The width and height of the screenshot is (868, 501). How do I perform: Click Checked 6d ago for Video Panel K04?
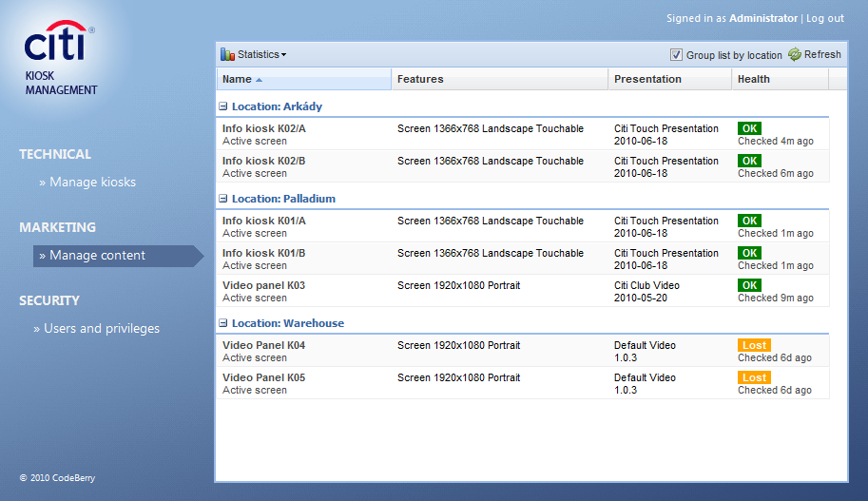coord(775,357)
